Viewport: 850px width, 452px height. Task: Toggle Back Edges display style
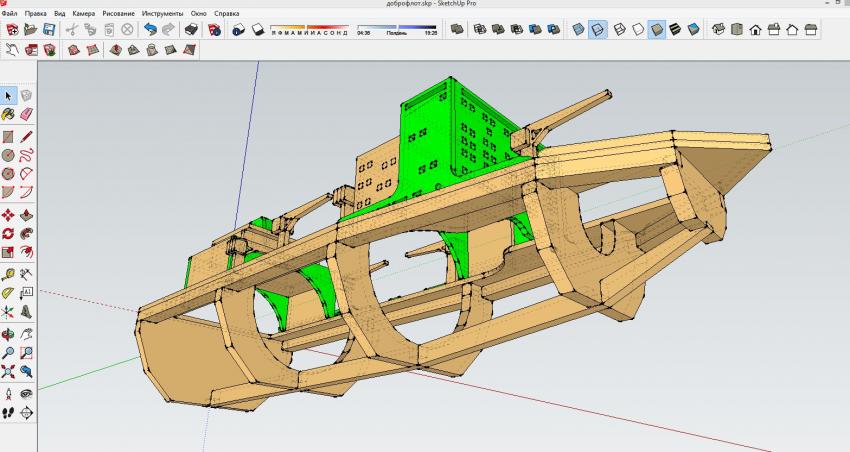598,30
